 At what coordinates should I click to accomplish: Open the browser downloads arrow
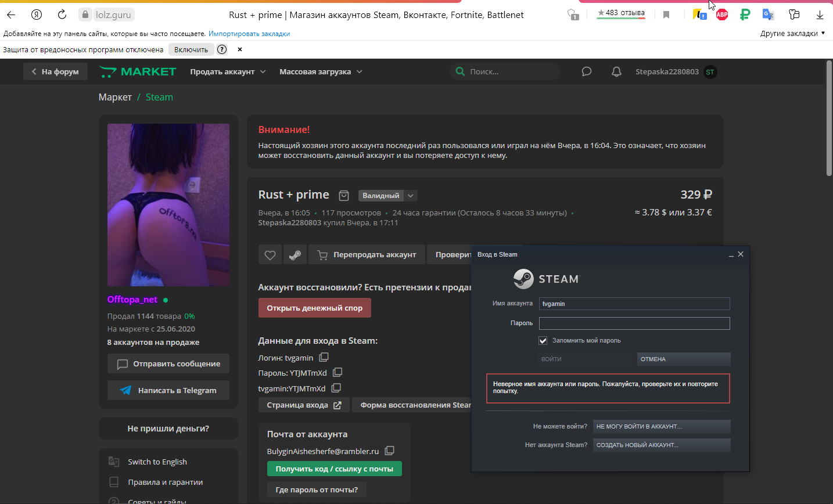tap(820, 15)
